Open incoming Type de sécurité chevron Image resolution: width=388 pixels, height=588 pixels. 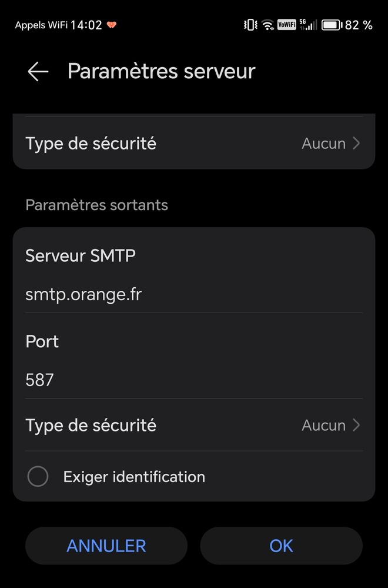pyautogui.click(x=356, y=143)
